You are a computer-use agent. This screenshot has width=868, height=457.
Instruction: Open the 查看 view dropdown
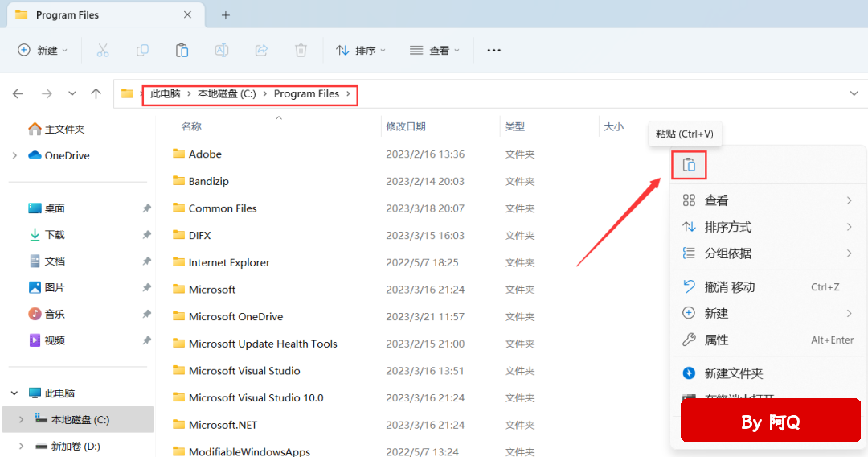click(x=435, y=50)
